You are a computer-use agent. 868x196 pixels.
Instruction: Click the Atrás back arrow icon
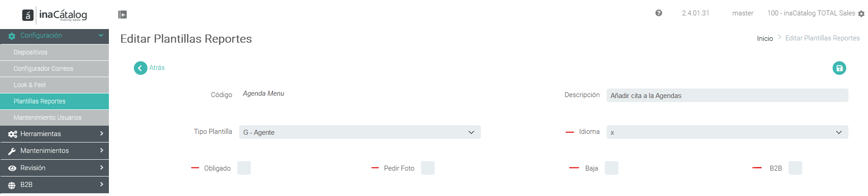(x=141, y=68)
